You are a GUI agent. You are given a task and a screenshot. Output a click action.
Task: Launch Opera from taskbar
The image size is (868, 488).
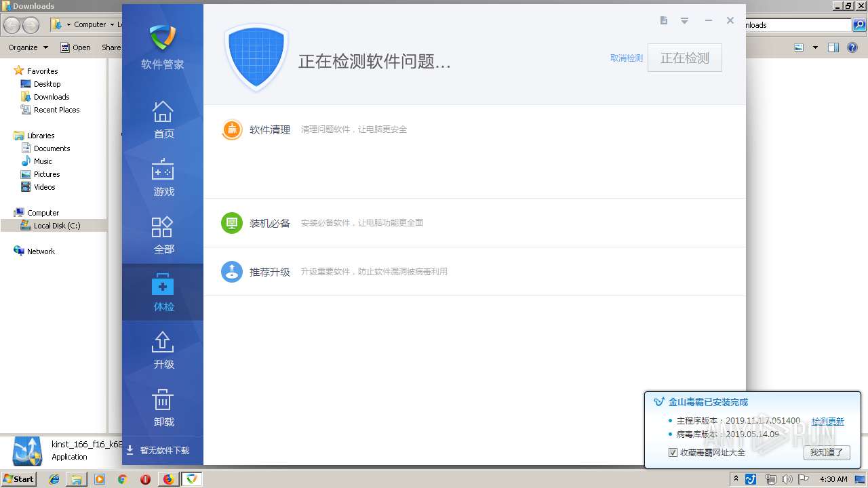[x=145, y=479]
